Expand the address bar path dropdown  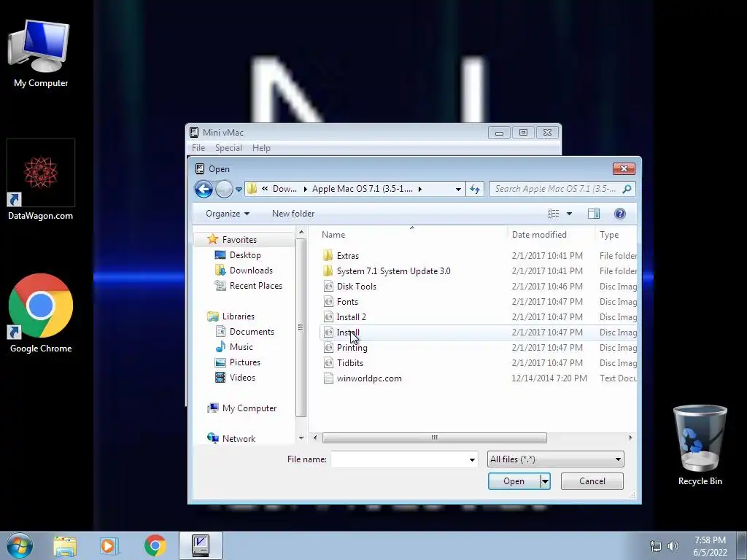[x=458, y=189]
